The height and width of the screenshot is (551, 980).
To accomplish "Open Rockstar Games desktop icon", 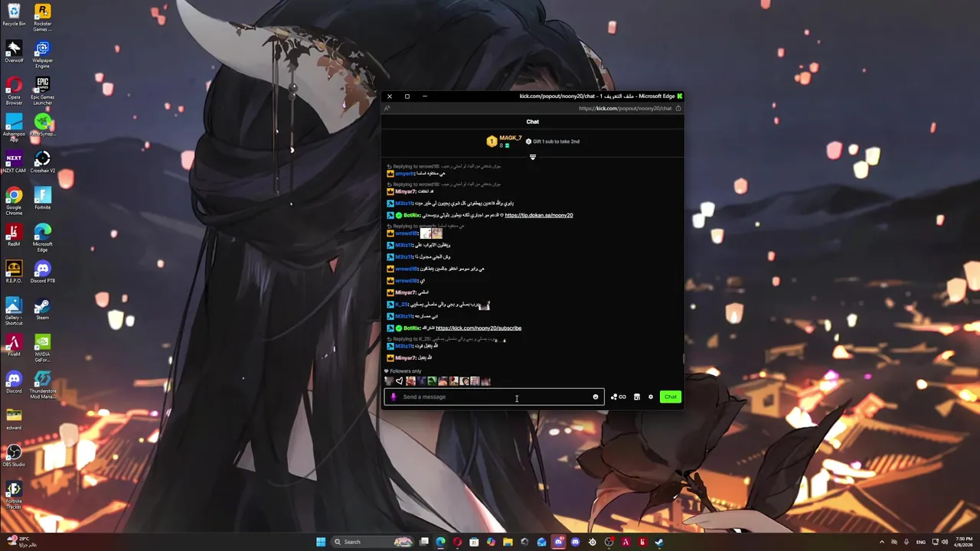I will click(42, 18).
